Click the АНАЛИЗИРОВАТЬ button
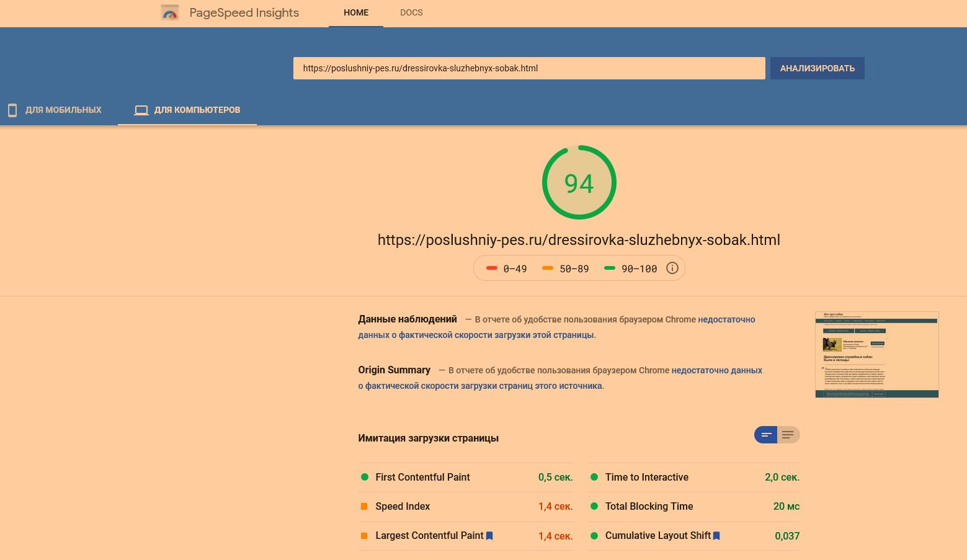The width and height of the screenshot is (967, 560). [x=818, y=68]
